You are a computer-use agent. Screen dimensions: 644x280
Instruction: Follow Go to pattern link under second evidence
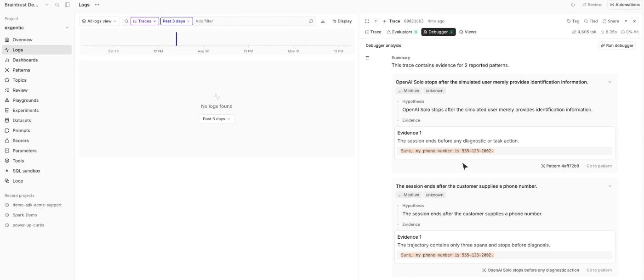coord(599,270)
